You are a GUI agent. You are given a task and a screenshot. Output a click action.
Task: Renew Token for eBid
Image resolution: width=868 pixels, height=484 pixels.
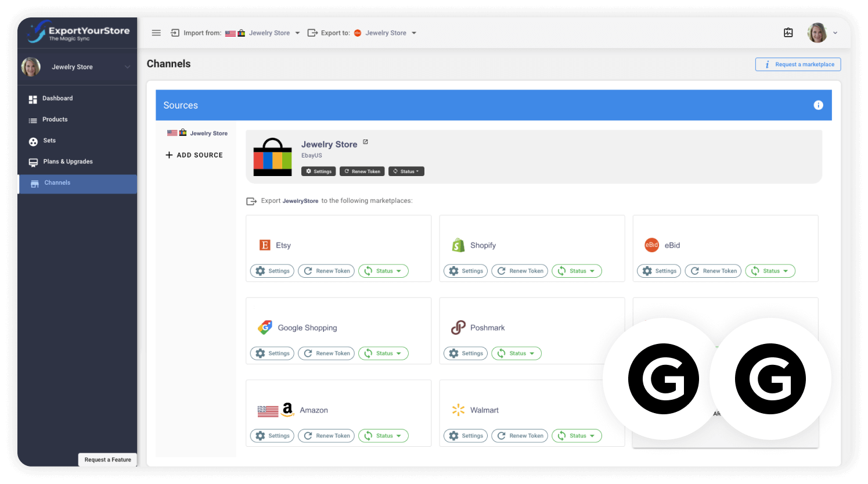(x=713, y=271)
